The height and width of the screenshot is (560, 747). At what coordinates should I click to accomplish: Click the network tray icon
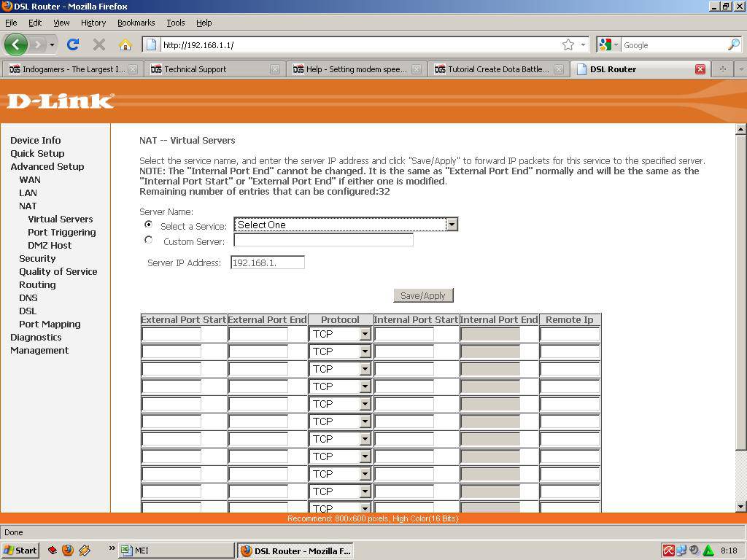click(x=681, y=551)
